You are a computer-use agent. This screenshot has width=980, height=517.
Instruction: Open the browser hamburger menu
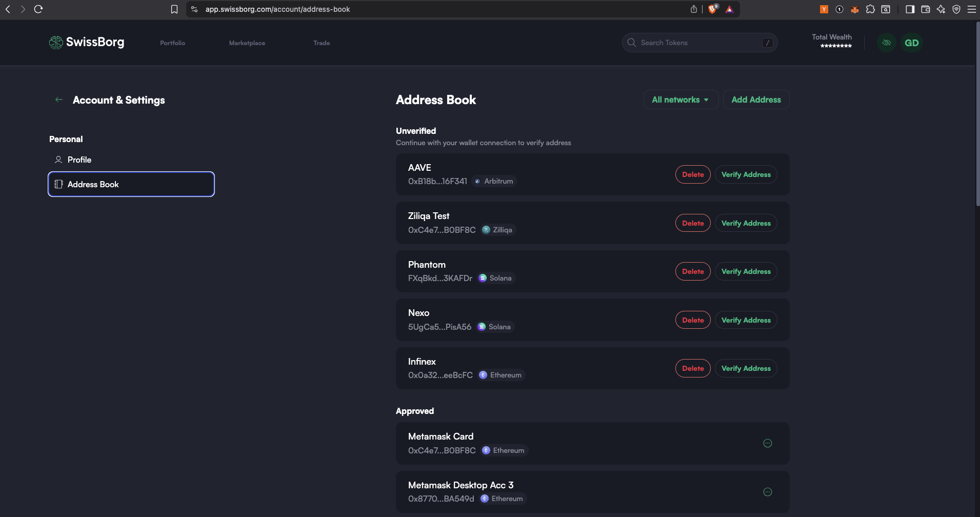(972, 9)
